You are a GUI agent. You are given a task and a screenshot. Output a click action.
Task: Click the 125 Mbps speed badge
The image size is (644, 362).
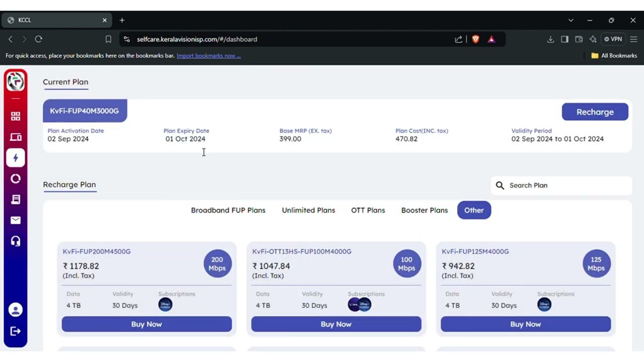596,263
